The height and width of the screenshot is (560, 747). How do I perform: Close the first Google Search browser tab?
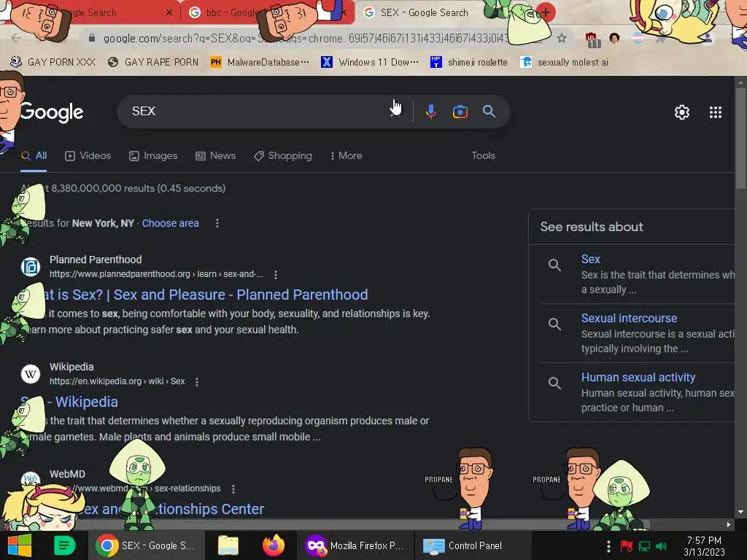169,13
